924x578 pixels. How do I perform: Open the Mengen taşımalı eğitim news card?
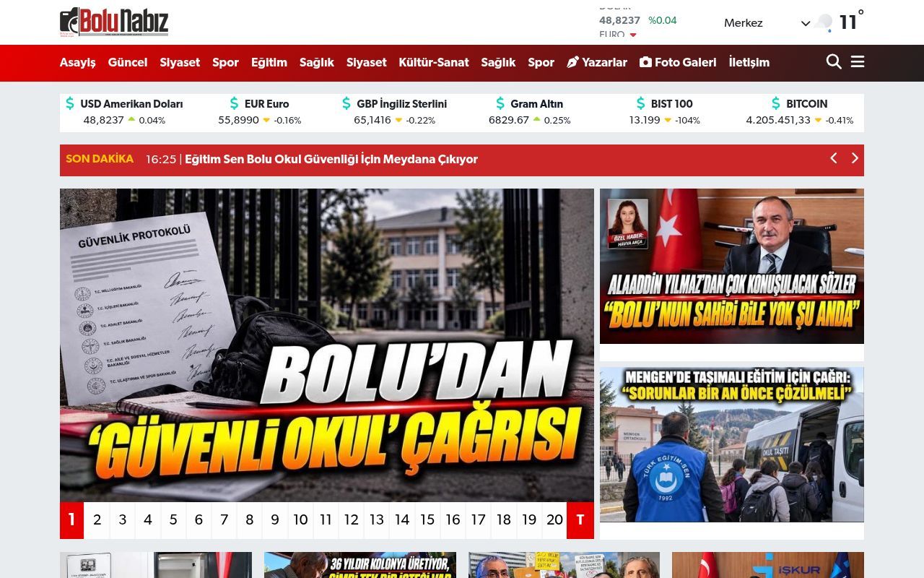[x=732, y=444]
